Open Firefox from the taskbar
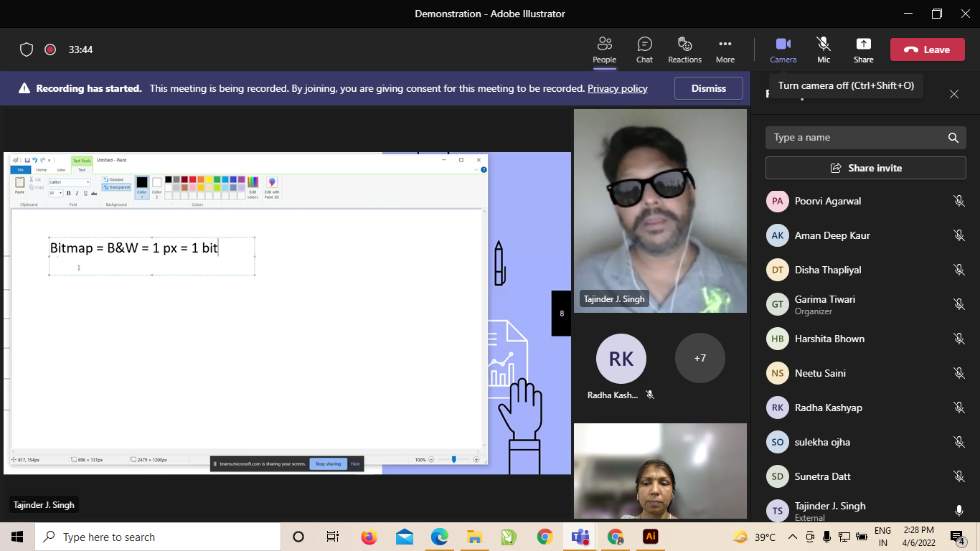Image resolution: width=980 pixels, height=551 pixels. coord(369,537)
